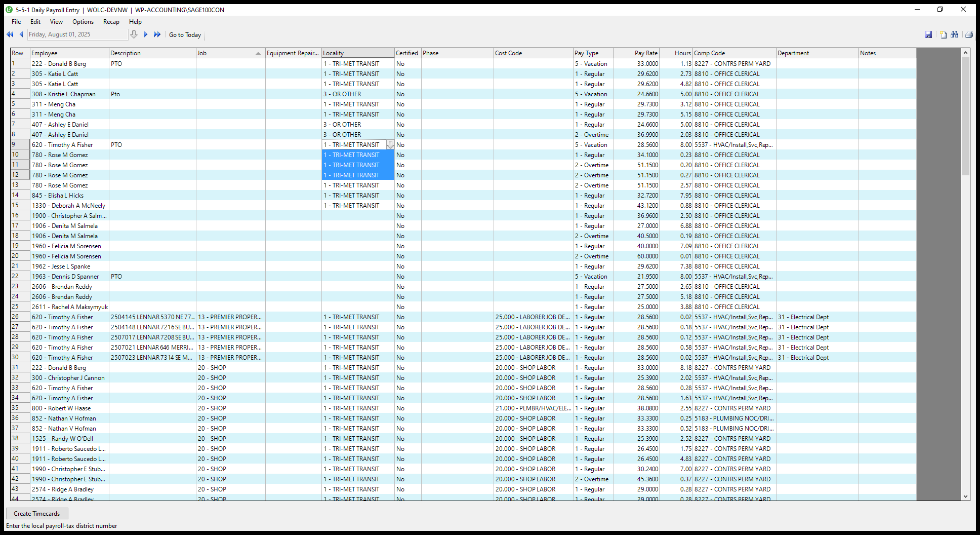Open the File menu
This screenshot has height=535, width=980.
pos(16,22)
